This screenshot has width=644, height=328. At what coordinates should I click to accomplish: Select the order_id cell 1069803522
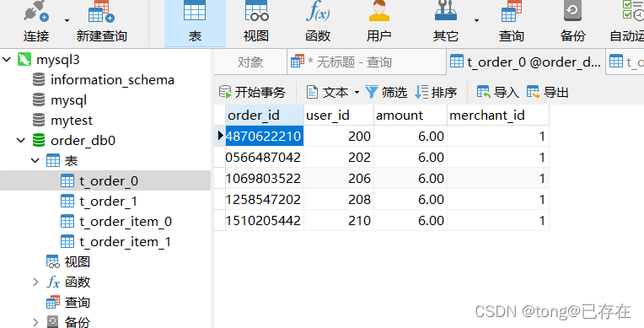tap(265, 179)
